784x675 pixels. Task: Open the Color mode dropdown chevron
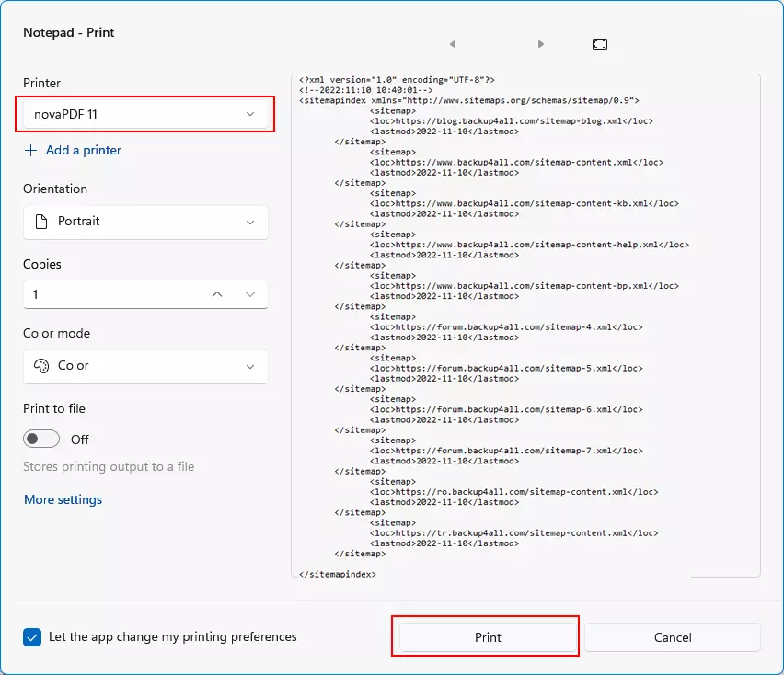coord(250,366)
